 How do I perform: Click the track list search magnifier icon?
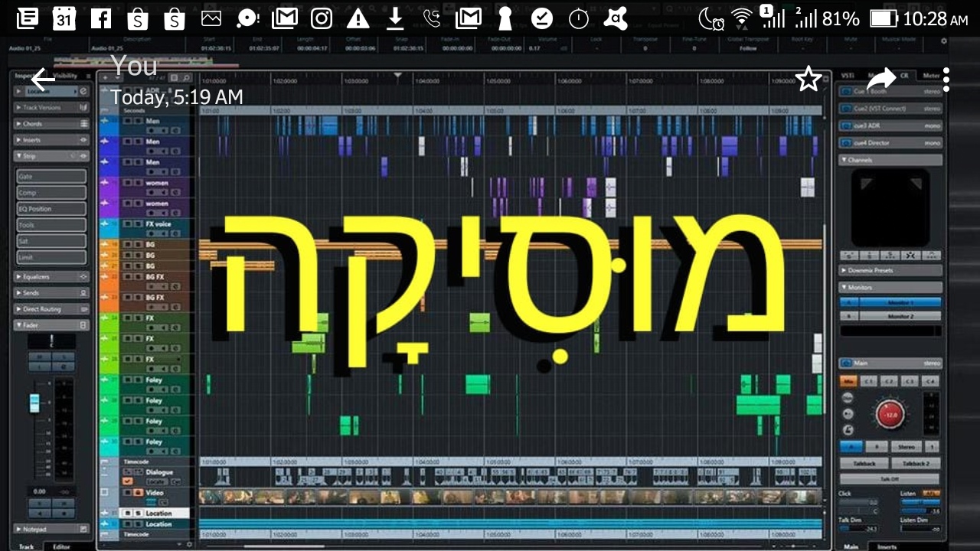186,77
